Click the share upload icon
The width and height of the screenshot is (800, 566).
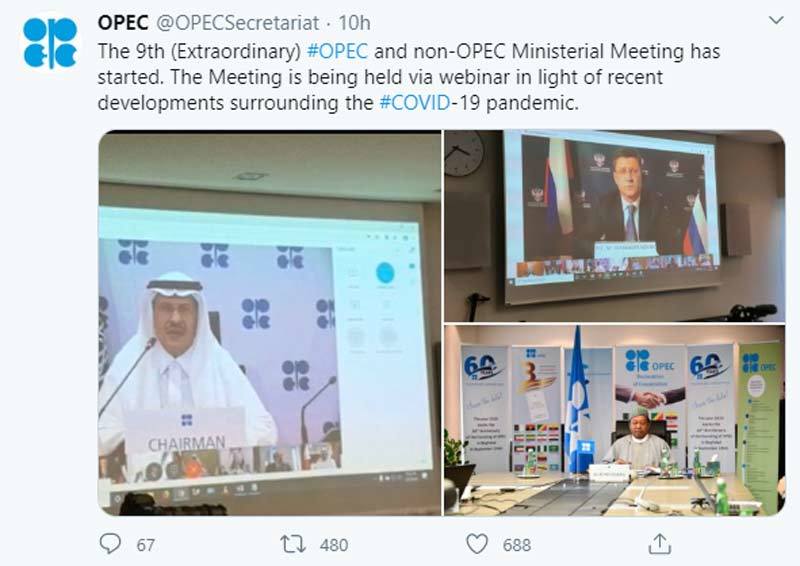coord(659,543)
